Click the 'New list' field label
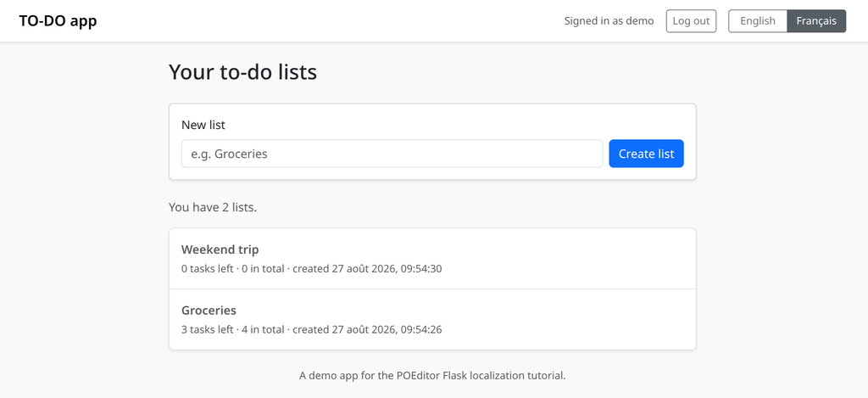868x398 pixels. 203,125
